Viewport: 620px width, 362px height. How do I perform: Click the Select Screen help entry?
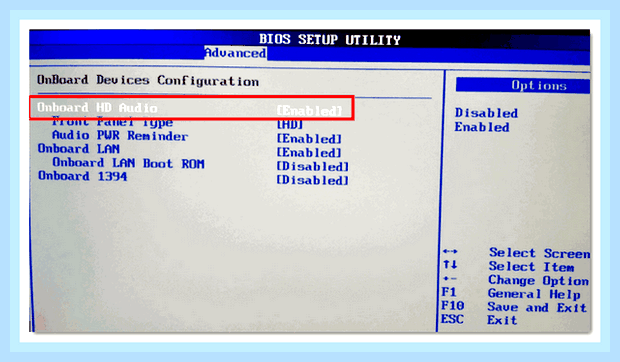tap(539, 253)
